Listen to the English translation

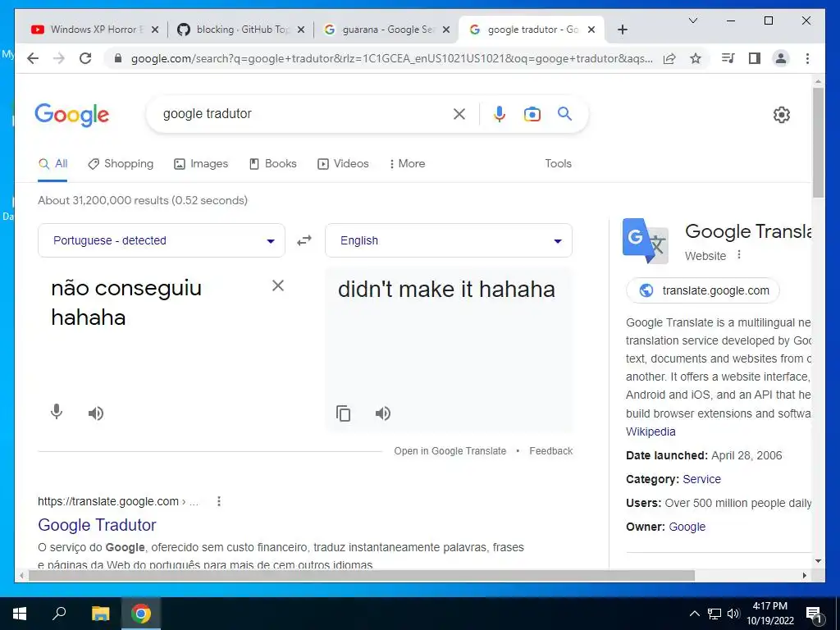382,413
